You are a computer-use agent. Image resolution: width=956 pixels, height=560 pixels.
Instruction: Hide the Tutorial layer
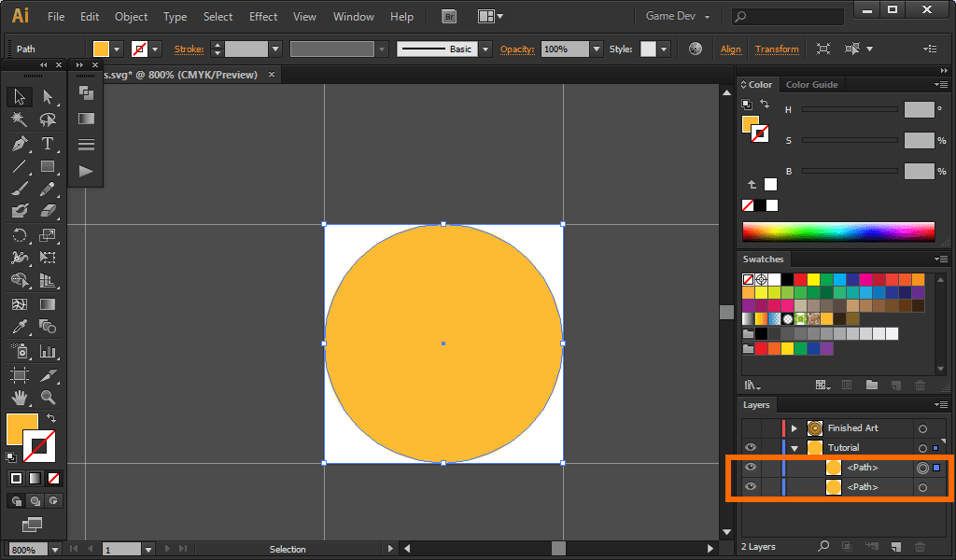pos(750,448)
